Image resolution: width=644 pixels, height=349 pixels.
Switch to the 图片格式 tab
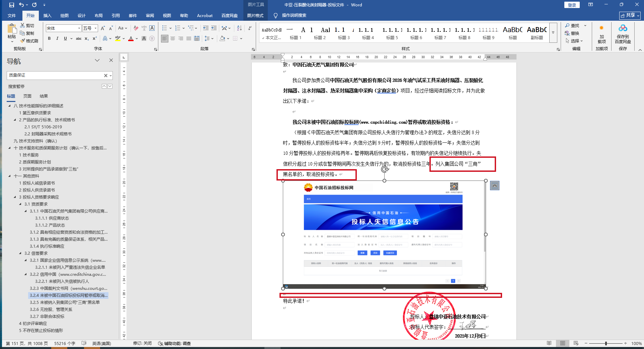pyautogui.click(x=255, y=15)
